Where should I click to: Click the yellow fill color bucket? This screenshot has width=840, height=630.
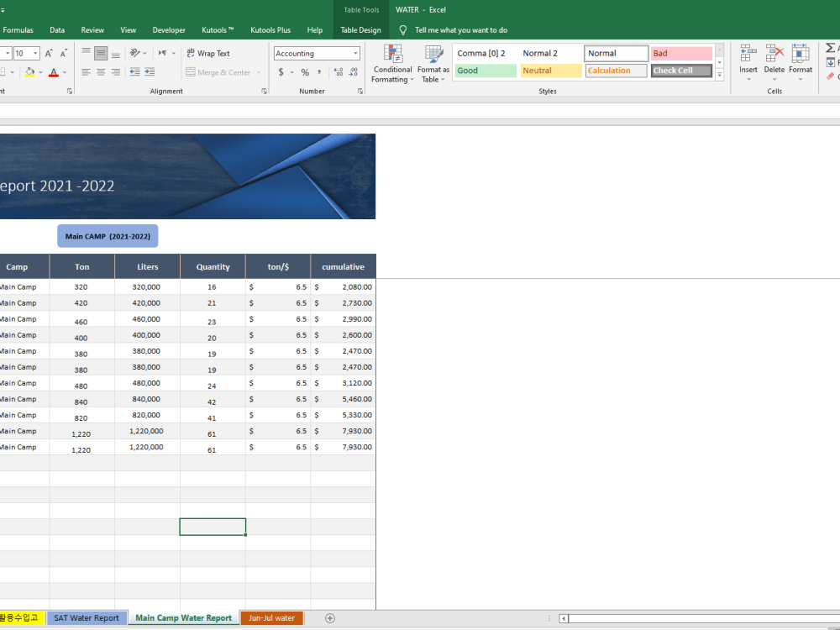(29, 71)
